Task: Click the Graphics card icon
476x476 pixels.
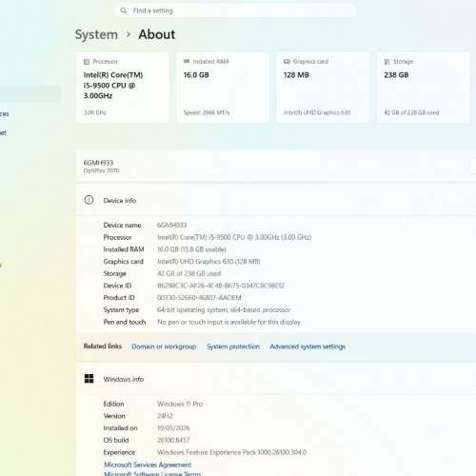Action: [x=287, y=62]
